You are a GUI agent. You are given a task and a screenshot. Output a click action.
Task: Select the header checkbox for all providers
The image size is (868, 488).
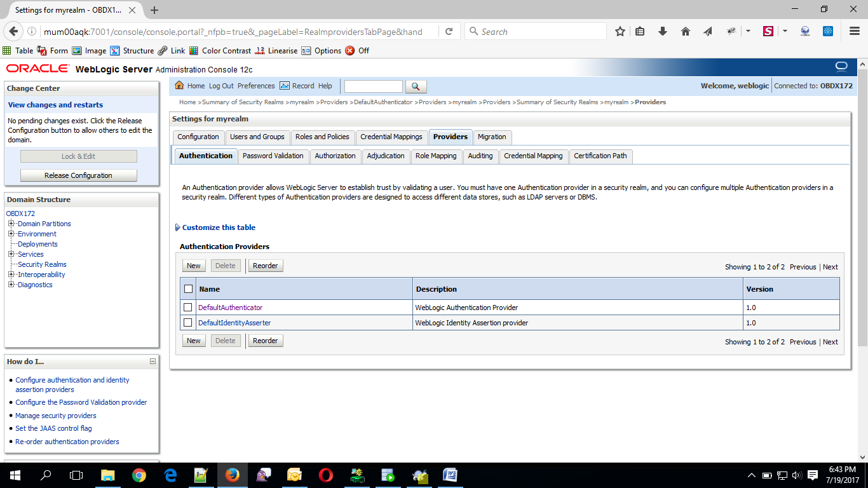pyautogui.click(x=188, y=289)
